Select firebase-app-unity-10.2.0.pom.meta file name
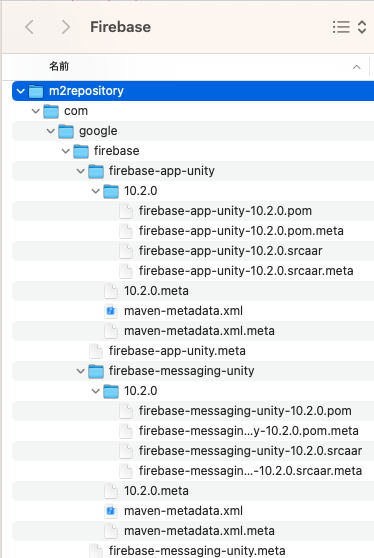This screenshot has height=558, width=374. [241, 231]
